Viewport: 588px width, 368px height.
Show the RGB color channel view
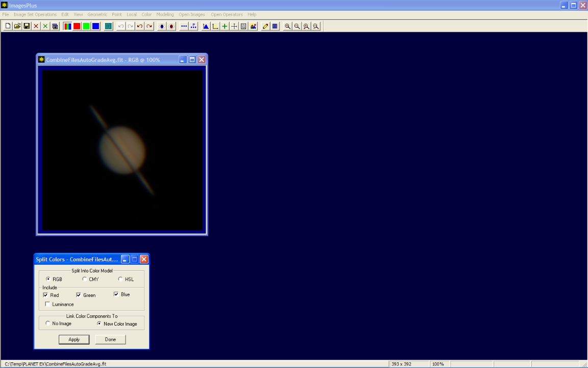pyautogui.click(x=67, y=26)
